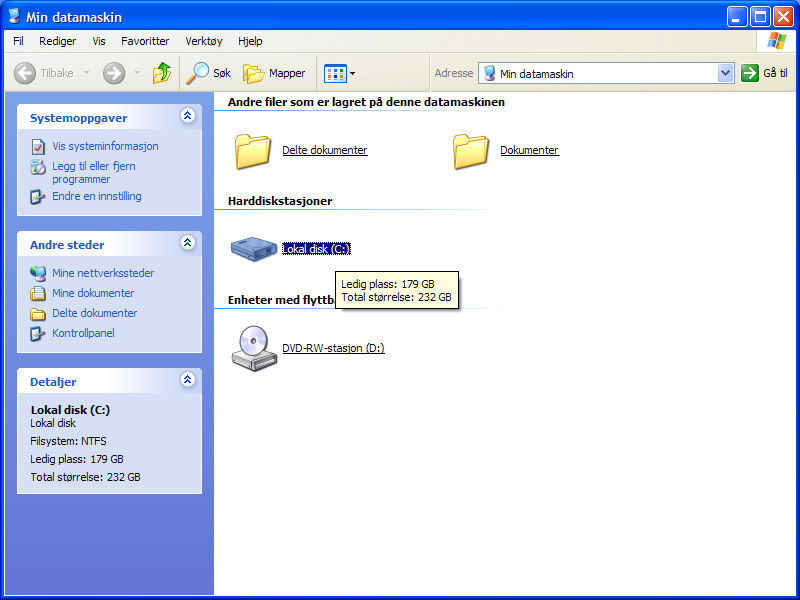This screenshot has height=600, width=800.
Task: Click the highlighted Lokal disk (C:) label
Action: click(x=316, y=249)
